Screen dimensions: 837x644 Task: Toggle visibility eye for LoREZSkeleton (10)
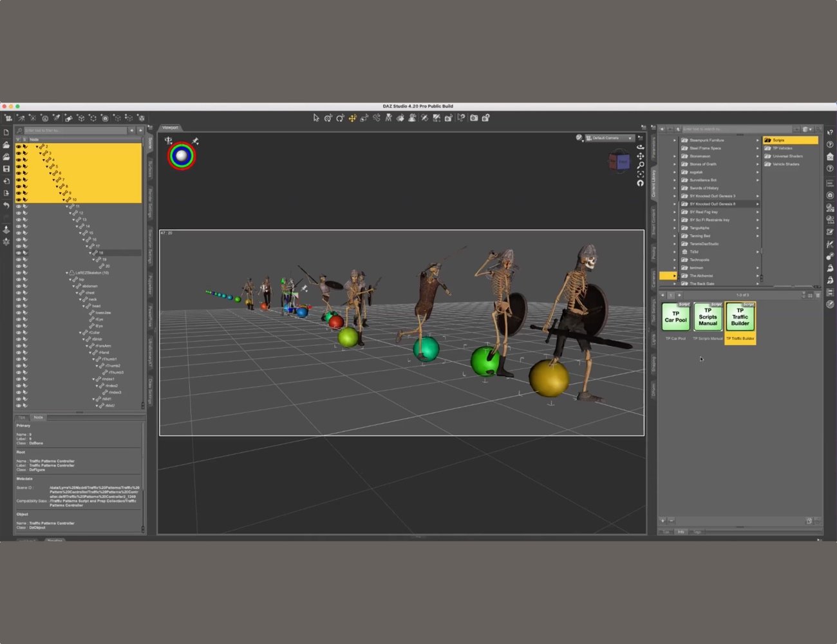18,273
